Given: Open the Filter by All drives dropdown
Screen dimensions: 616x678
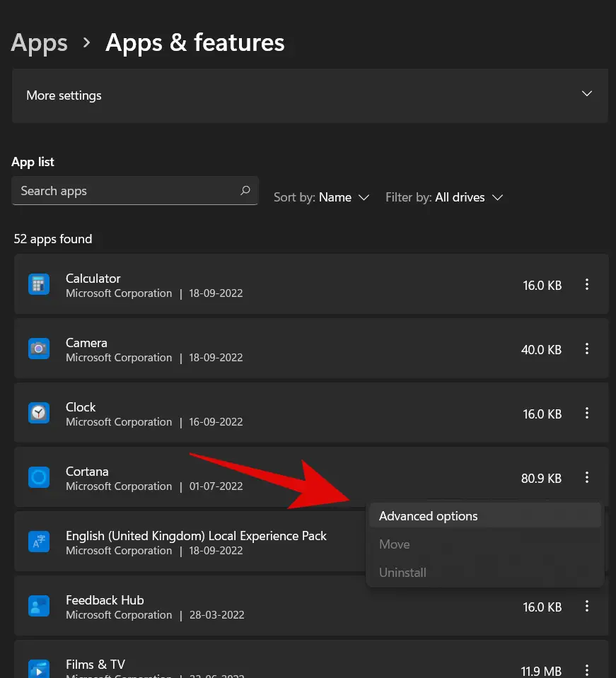Looking at the screenshot, I should (x=444, y=198).
